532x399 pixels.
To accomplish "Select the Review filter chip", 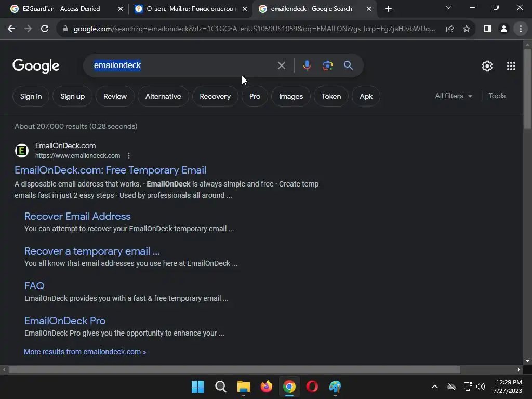I will pyautogui.click(x=115, y=96).
